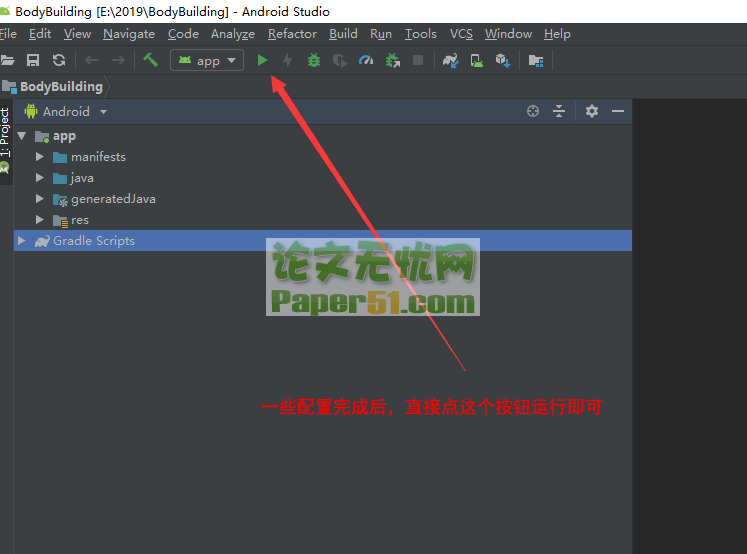Open the Navigate menu

(129, 34)
